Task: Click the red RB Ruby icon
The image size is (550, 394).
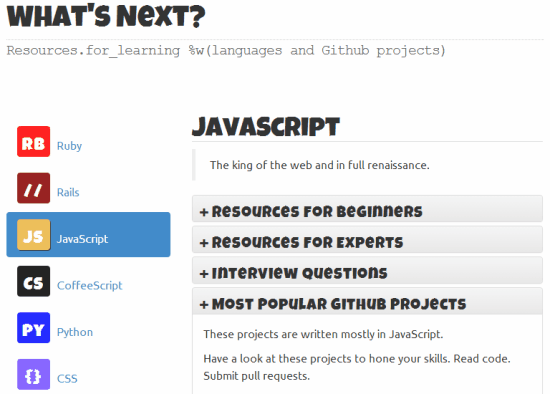Action: point(33,141)
